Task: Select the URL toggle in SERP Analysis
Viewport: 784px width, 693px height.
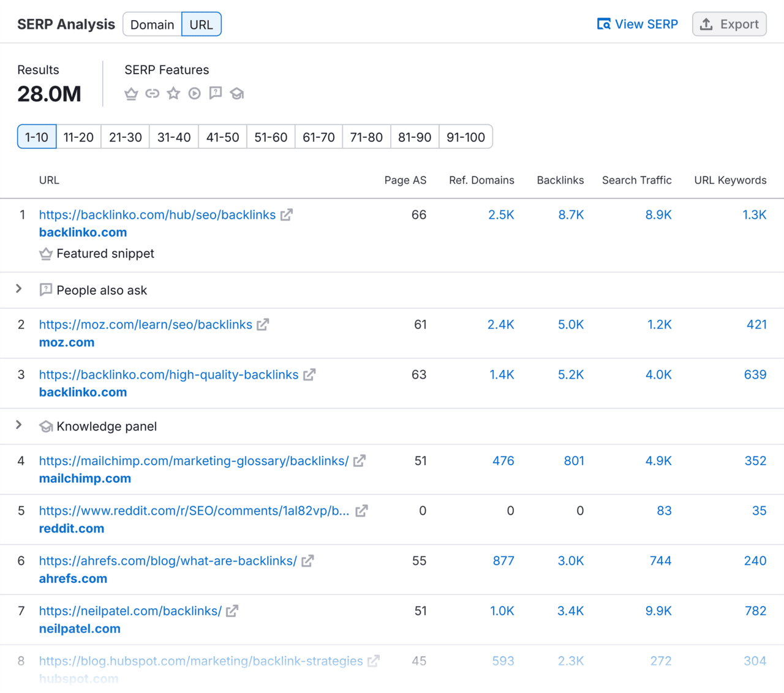Action: [202, 24]
